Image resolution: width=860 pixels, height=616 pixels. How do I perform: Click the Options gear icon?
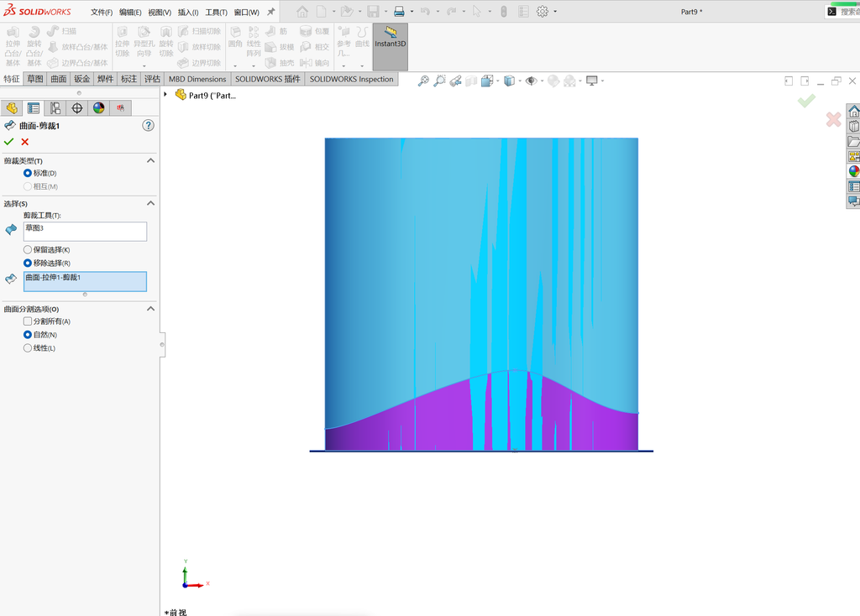(x=543, y=12)
